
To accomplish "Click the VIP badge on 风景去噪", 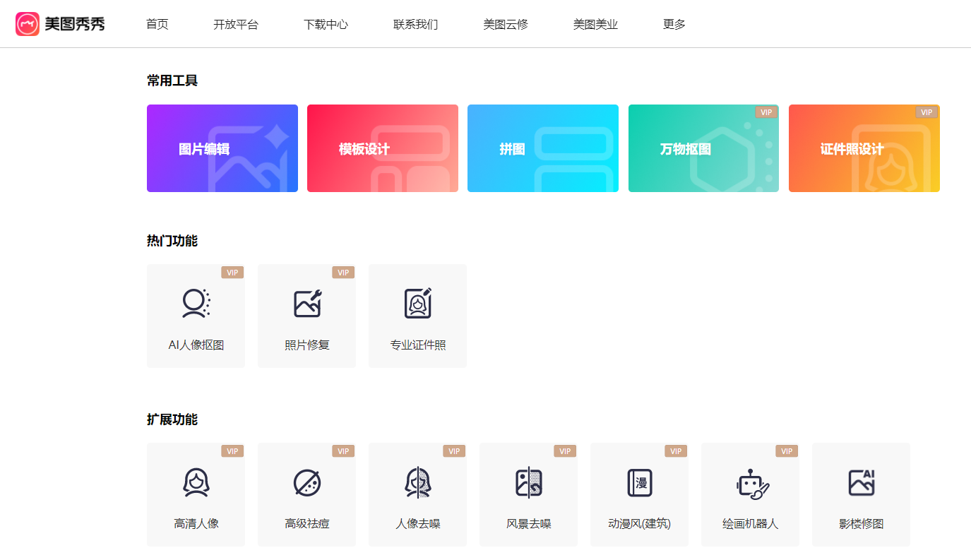I will [x=565, y=451].
